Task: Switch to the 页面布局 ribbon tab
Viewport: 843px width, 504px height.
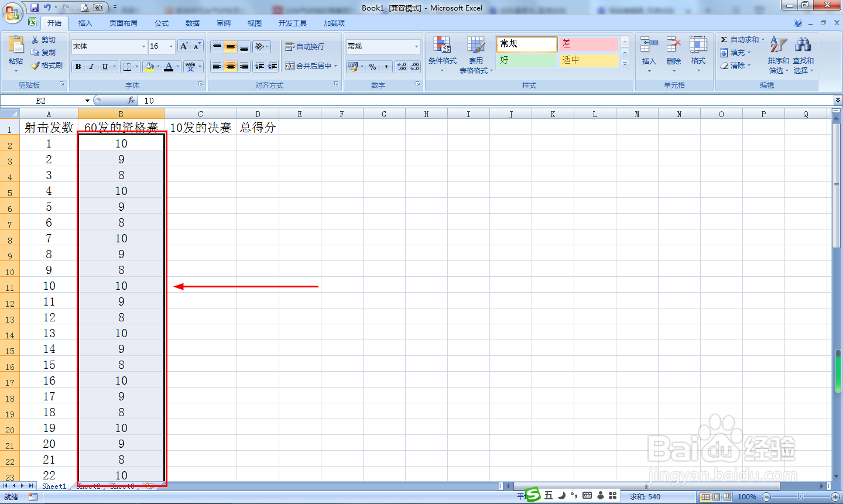Action: 124,23
